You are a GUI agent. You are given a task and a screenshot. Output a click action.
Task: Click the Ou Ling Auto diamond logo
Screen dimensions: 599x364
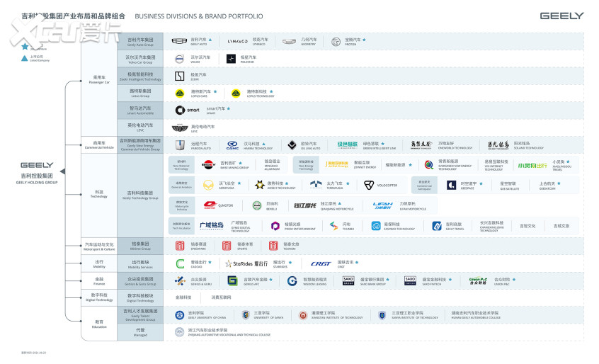[292, 145]
